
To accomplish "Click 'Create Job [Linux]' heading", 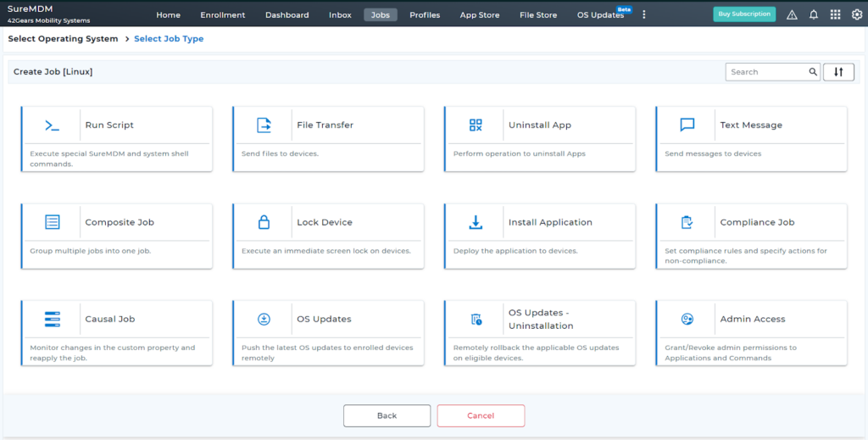I will point(53,72).
